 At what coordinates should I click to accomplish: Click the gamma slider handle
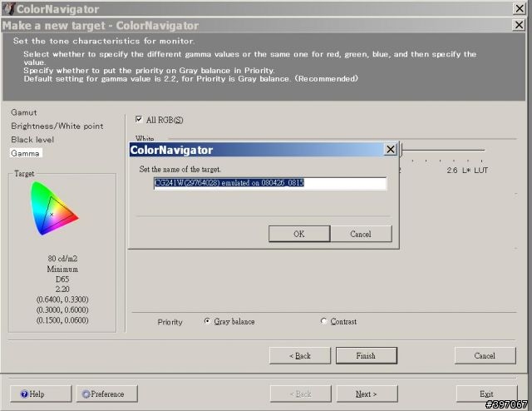401,150
